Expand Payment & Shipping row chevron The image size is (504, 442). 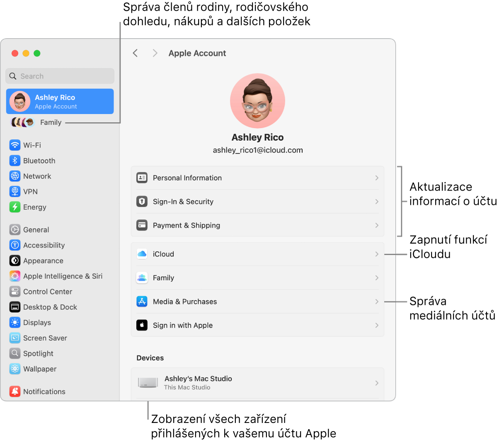tap(377, 225)
